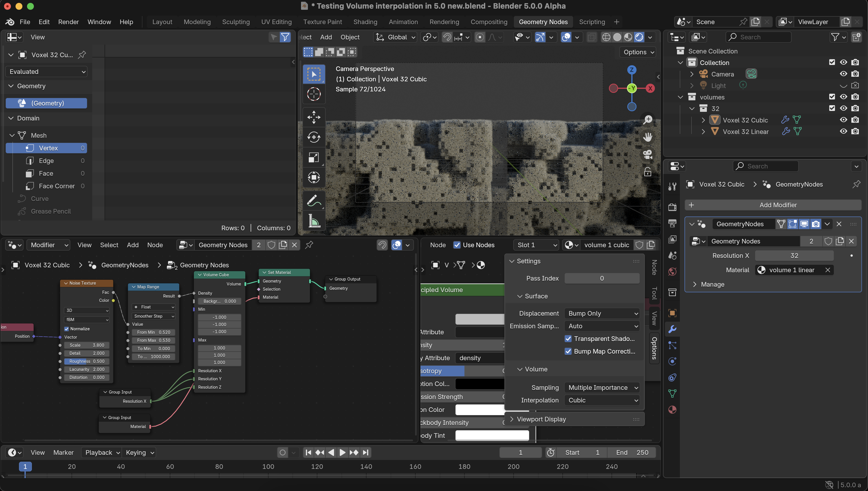Toggle Normalize checkbox in Noise Texture node
868x491 pixels.
(66, 329)
